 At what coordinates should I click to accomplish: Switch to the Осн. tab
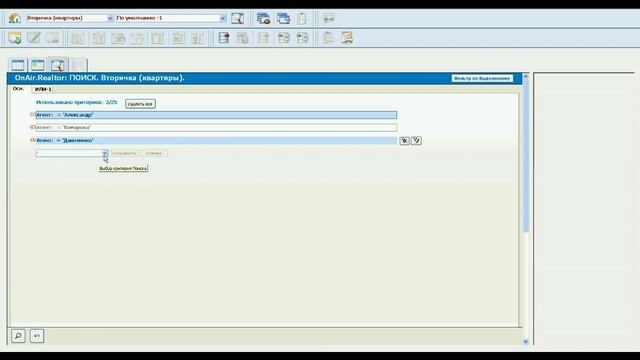18,89
